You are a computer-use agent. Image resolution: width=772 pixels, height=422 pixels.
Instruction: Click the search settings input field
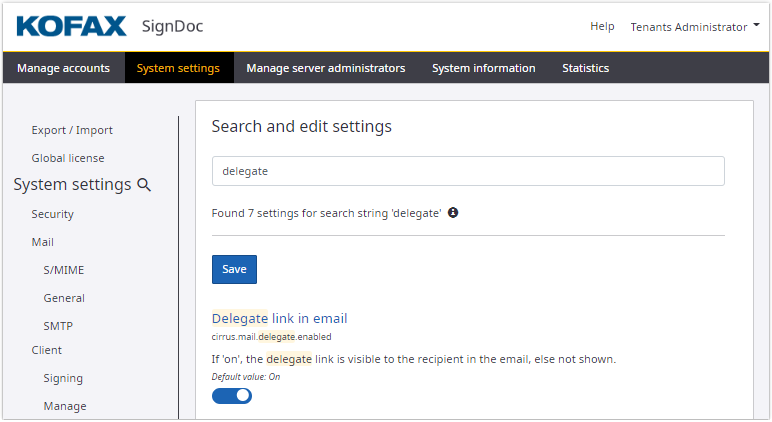point(468,171)
